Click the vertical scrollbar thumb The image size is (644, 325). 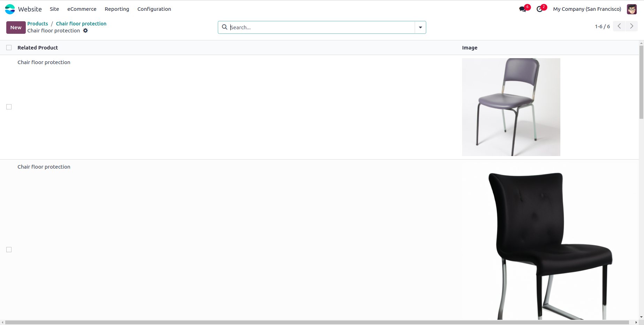[641, 82]
